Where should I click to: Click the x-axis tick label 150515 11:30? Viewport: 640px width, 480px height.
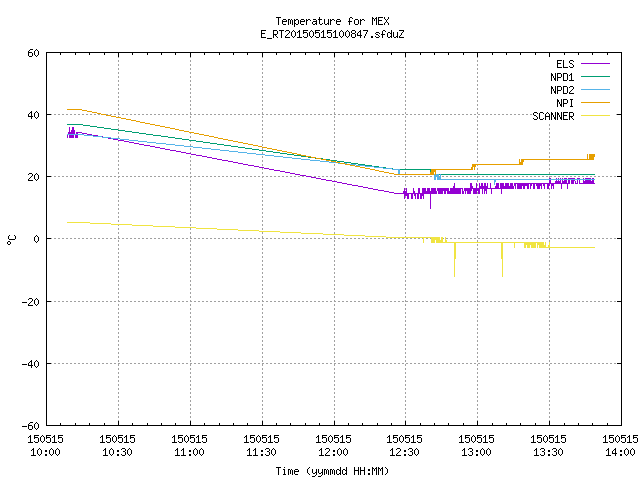(261, 445)
